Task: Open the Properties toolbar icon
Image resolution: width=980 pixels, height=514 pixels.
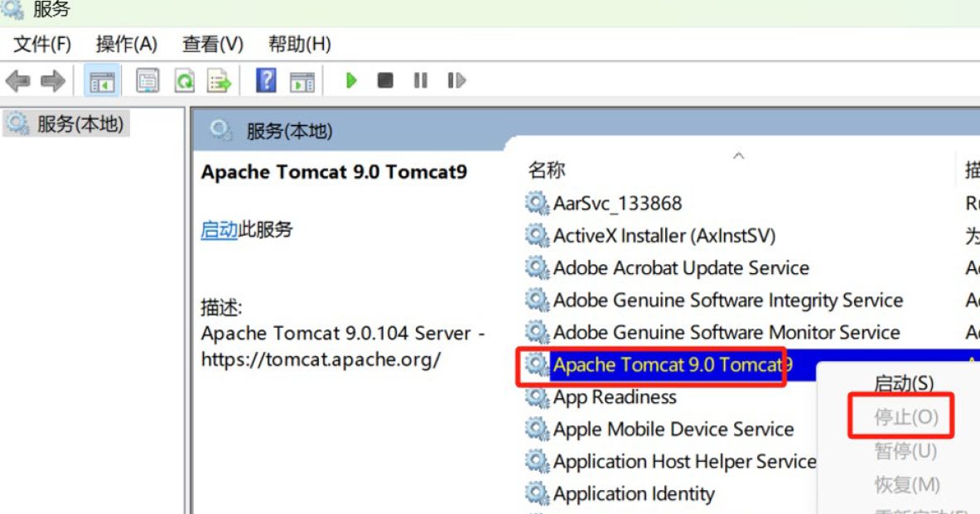Action: [147, 80]
